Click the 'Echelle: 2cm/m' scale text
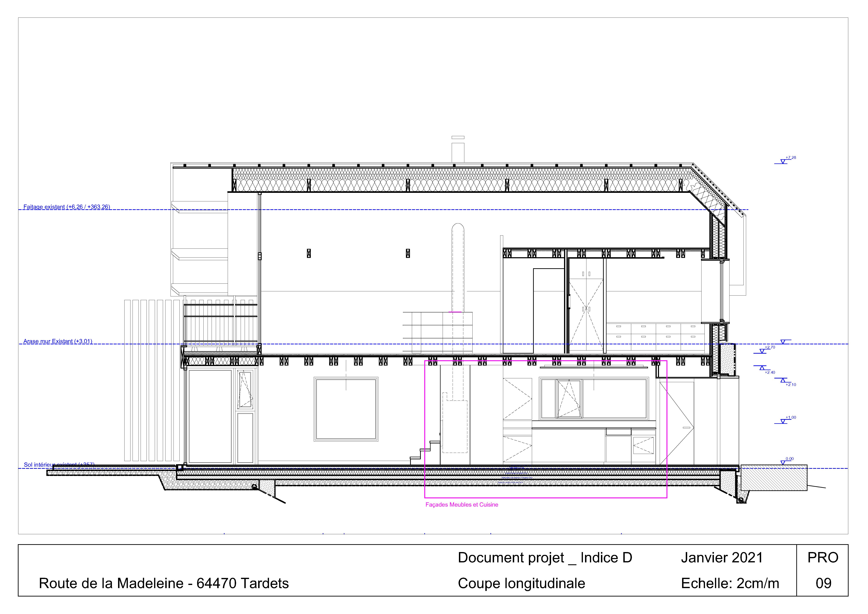This screenshot has height=614, width=868. 730,583
